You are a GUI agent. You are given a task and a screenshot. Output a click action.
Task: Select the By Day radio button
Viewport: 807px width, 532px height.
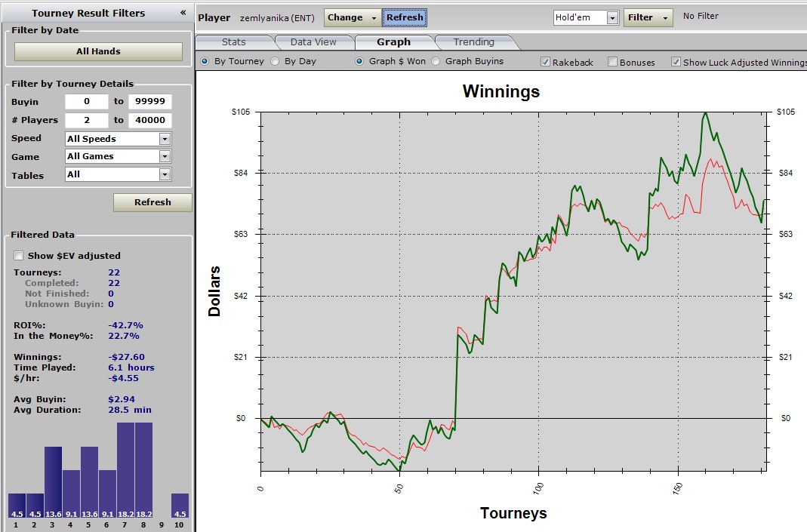click(x=275, y=61)
